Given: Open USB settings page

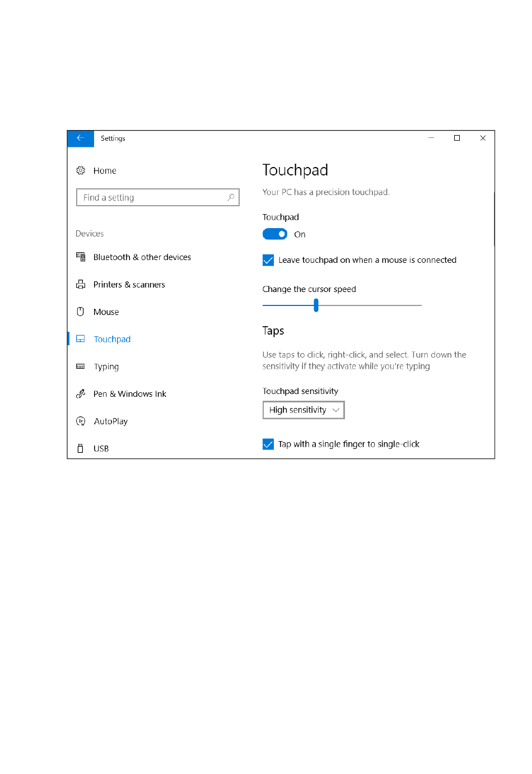Looking at the screenshot, I should pos(101,448).
